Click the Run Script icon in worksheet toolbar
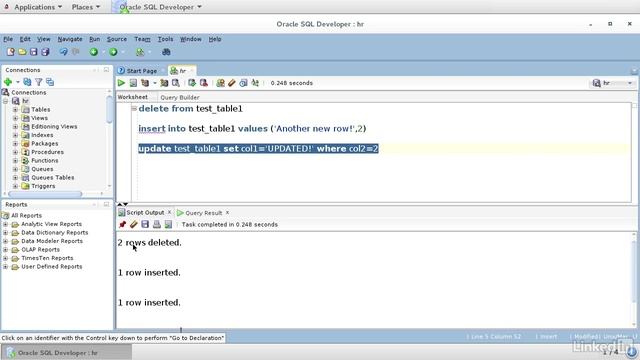 coord(133,83)
